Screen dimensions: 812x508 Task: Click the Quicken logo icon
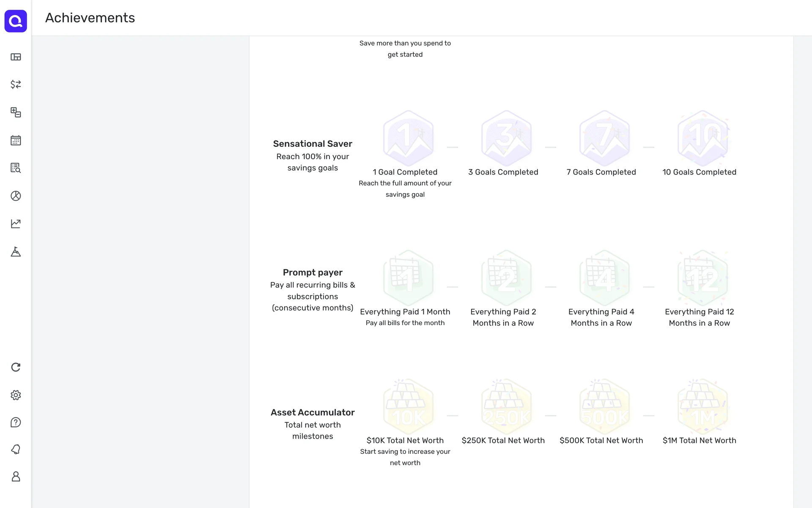[16, 21]
